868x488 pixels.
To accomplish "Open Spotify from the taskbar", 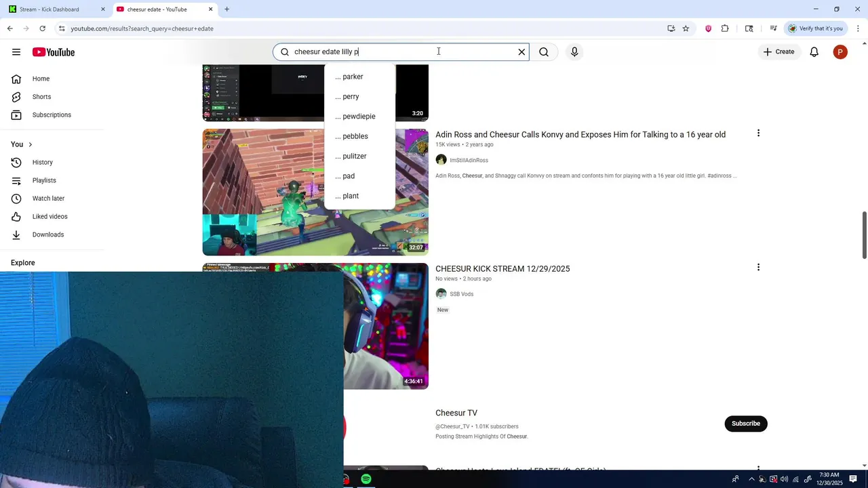I will coord(366,479).
